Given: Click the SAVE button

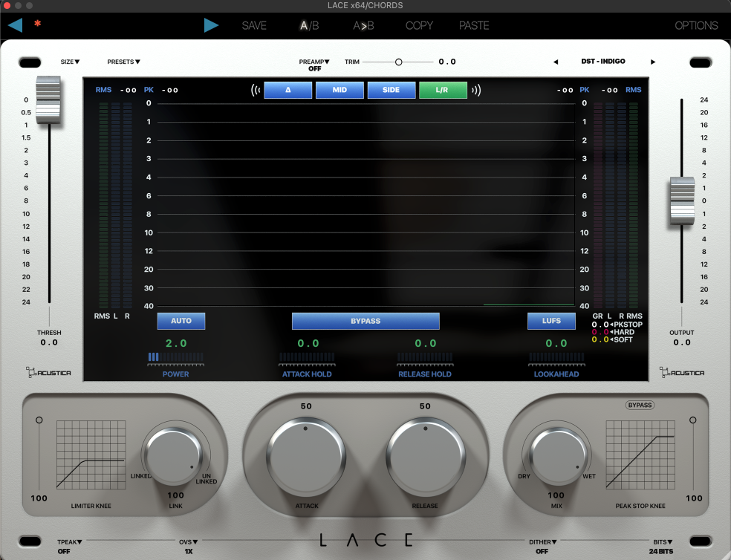Looking at the screenshot, I should coord(254,25).
